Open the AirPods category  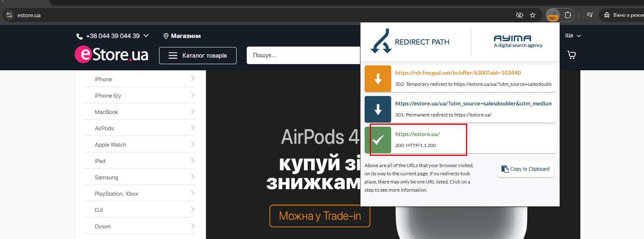(139, 128)
